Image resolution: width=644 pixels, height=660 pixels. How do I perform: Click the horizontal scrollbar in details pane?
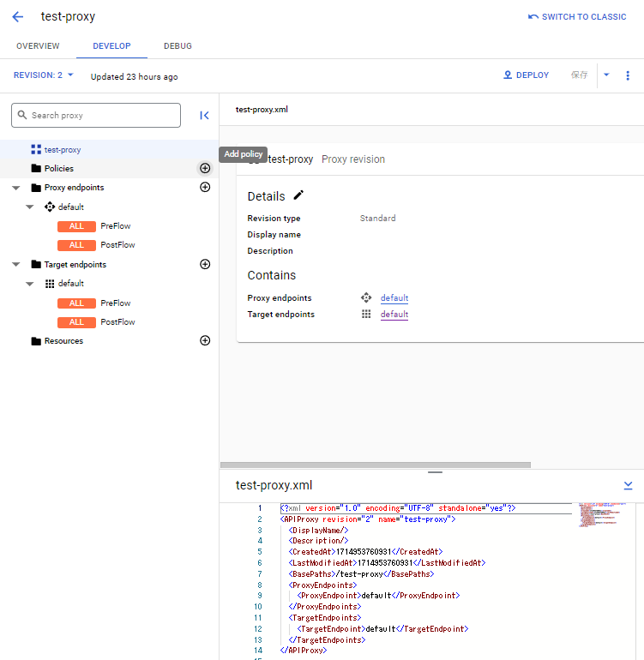[x=376, y=465]
